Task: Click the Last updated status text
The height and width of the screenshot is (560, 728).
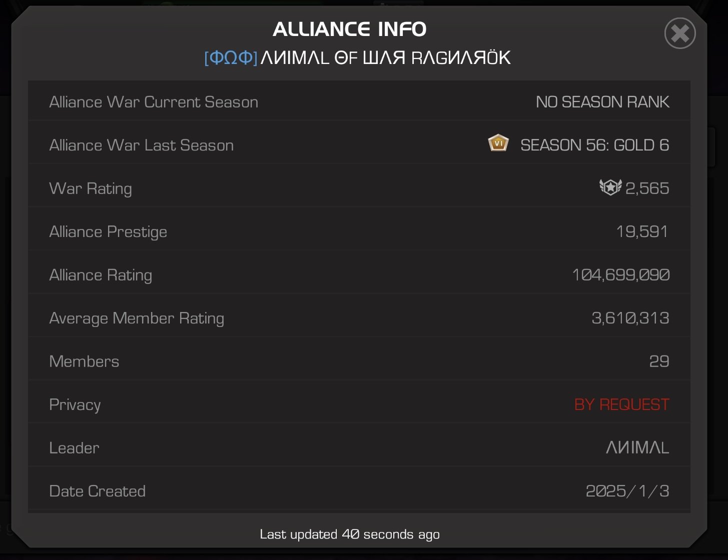Action: [350, 534]
